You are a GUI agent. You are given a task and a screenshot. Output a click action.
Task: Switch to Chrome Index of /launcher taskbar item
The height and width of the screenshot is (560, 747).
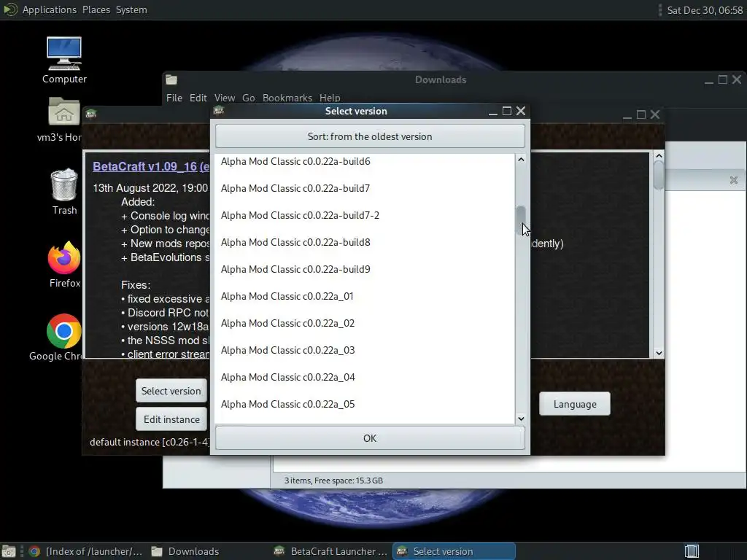(x=86, y=551)
